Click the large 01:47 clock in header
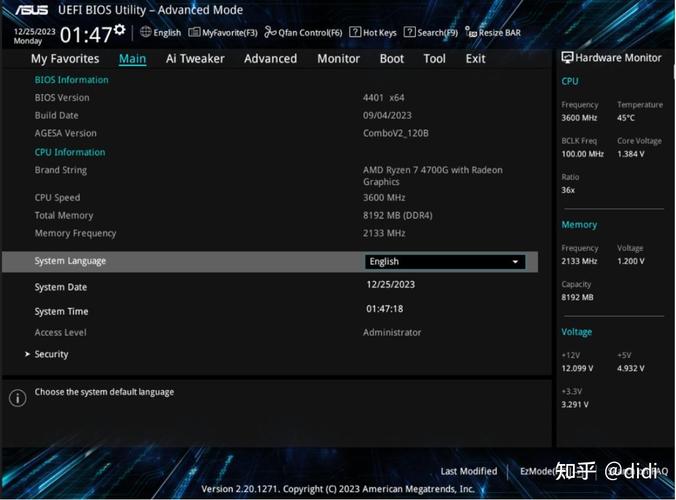Viewport: 676px width, 500px height. click(x=86, y=35)
